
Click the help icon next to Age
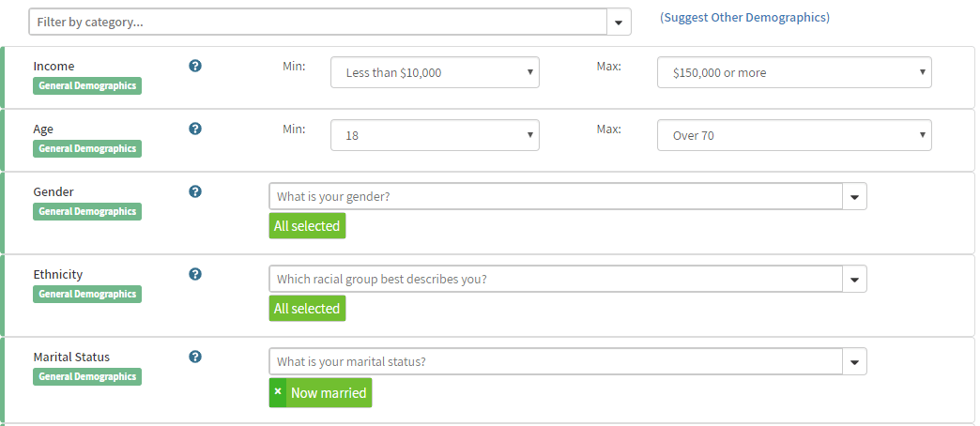pyautogui.click(x=195, y=129)
